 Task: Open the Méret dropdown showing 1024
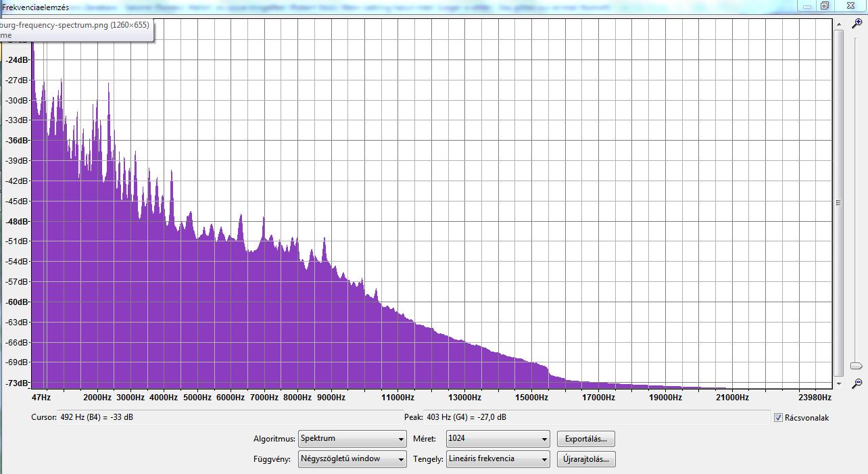pos(498,438)
